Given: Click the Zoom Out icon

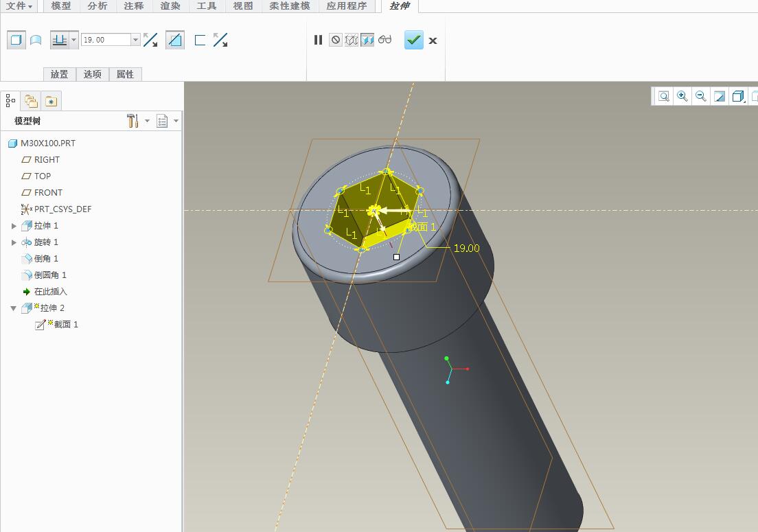Looking at the screenshot, I should point(700,96).
